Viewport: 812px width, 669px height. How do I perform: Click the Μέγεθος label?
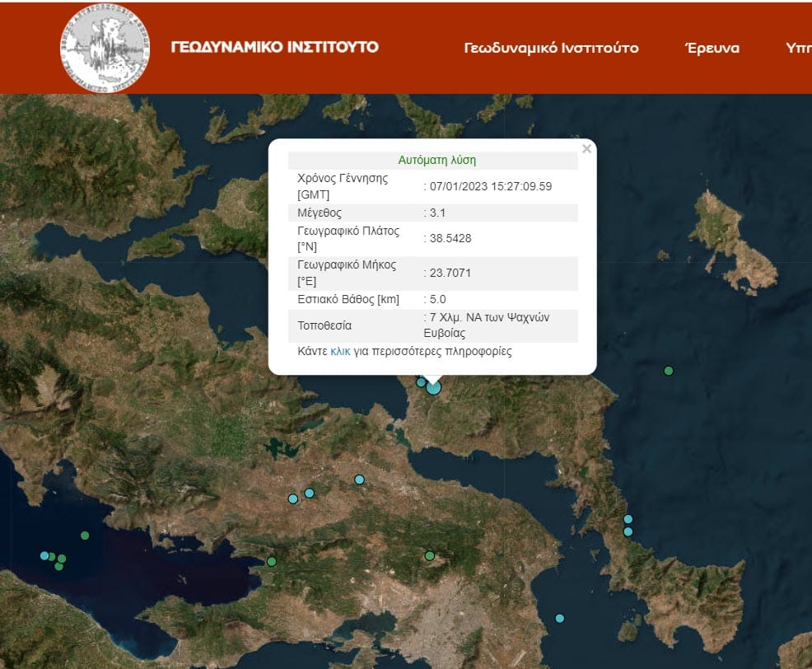[x=319, y=213]
